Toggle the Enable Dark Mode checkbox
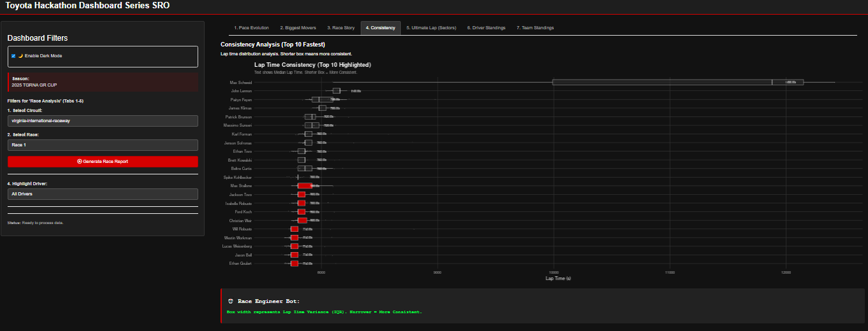 pyautogui.click(x=13, y=56)
